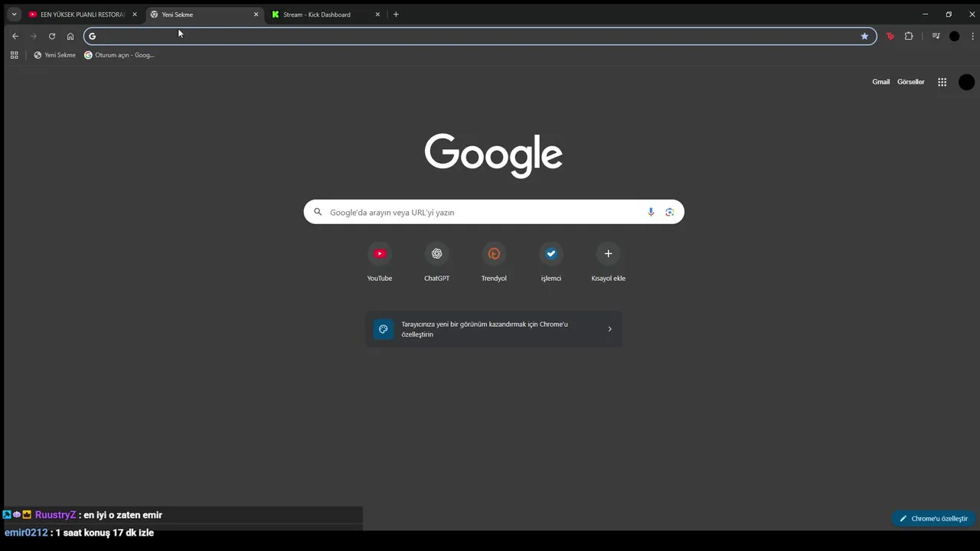Screen dimensions: 980x551
Task: Switch to Stream - Kick Dashboard tab
Action: click(325, 15)
